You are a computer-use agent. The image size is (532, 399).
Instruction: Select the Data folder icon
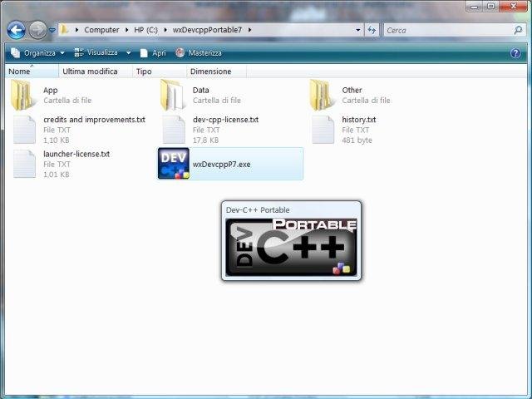click(x=173, y=96)
